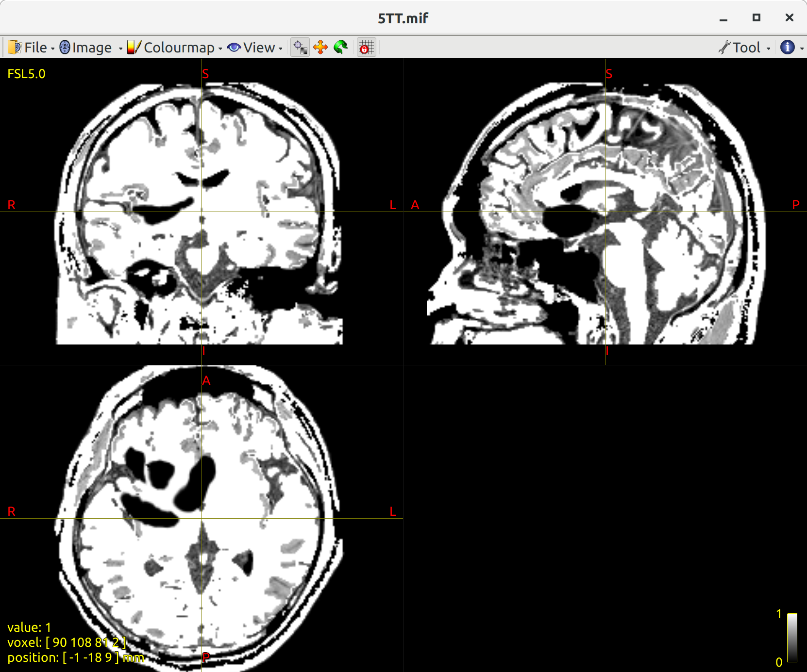The width and height of the screenshot is (807, 672).
Task: Click the brain icon beside Image menu
Action: pyautogui.click(x=65, y=47)
